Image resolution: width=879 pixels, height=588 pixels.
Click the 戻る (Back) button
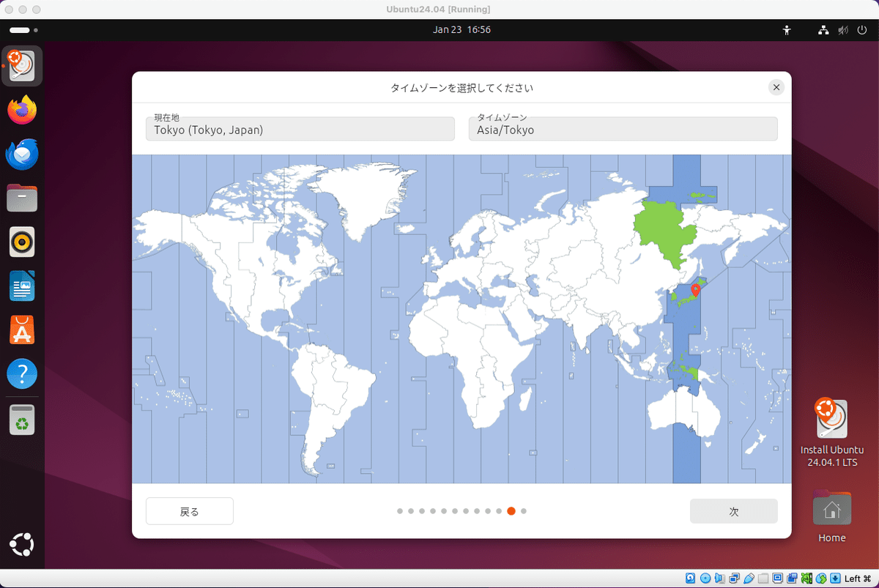(x=190, y=511)
